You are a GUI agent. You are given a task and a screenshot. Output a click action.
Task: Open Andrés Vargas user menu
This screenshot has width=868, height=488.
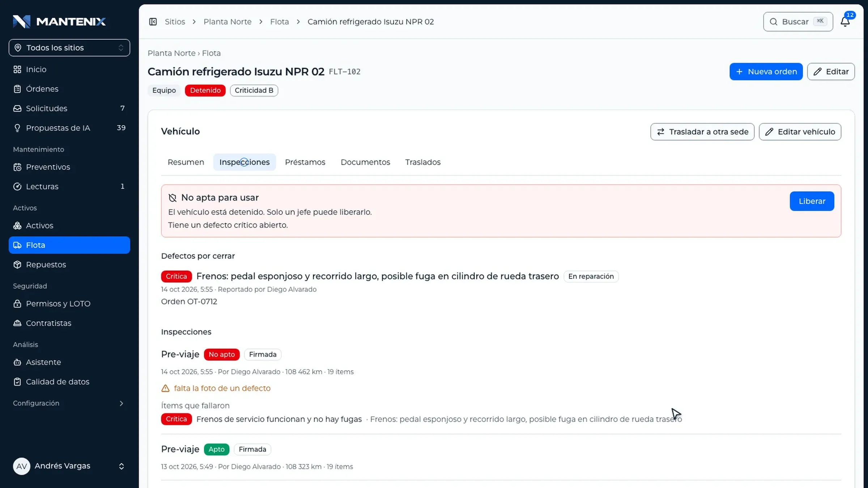(69, 466)
